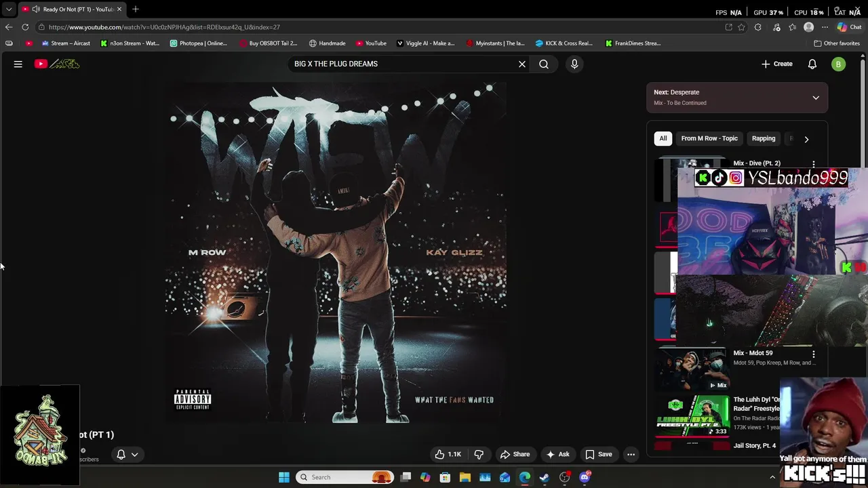The height and width of the screenshot is (488, 868).
Task: Open the YouTube hamburger guide menu
Action: pos(18,64)
